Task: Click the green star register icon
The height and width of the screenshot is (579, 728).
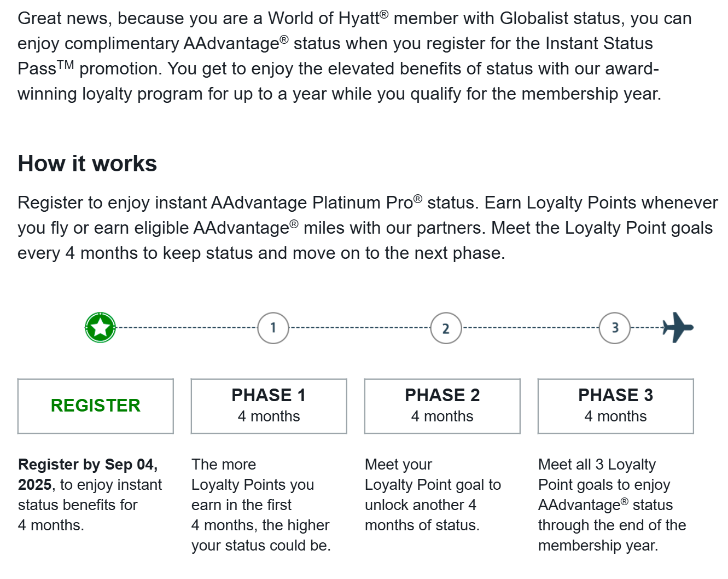Action: pos(101,328)
